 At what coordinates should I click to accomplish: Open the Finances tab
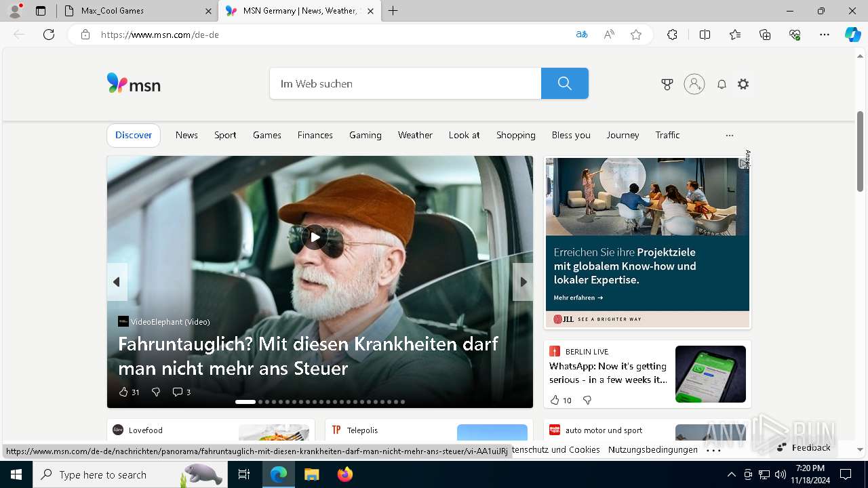315,135
